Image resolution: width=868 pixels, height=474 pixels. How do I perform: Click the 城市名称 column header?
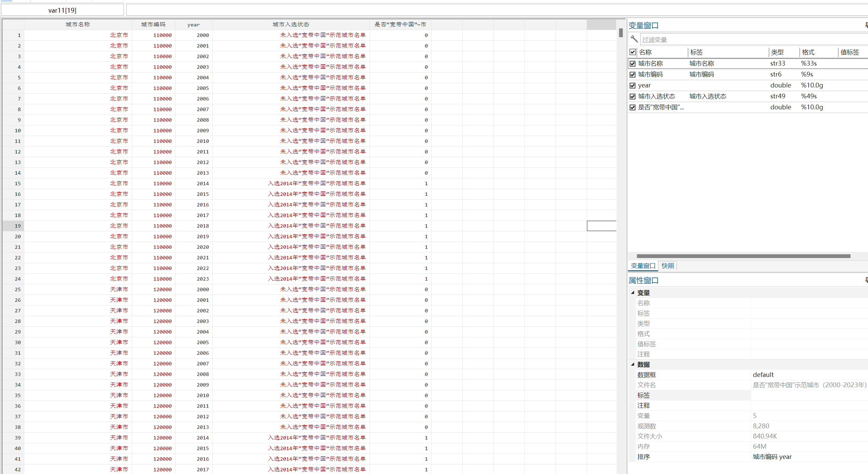pyautogui.click(x=78, y=24)
